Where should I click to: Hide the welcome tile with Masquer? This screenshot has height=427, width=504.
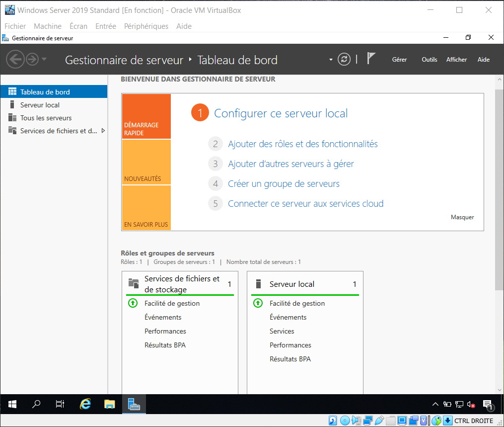click(x=462, y=217)
